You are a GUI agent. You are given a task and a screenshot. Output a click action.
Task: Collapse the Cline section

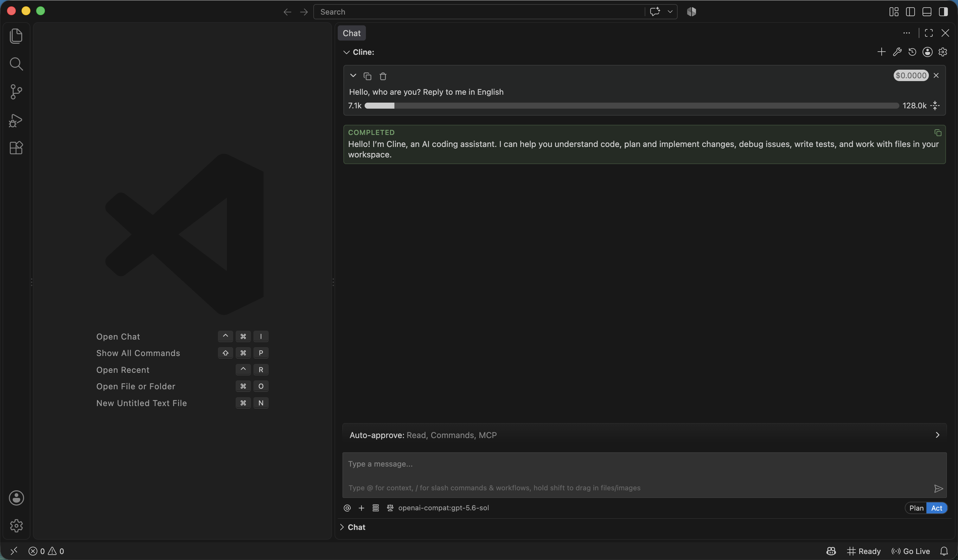[346, 52]
